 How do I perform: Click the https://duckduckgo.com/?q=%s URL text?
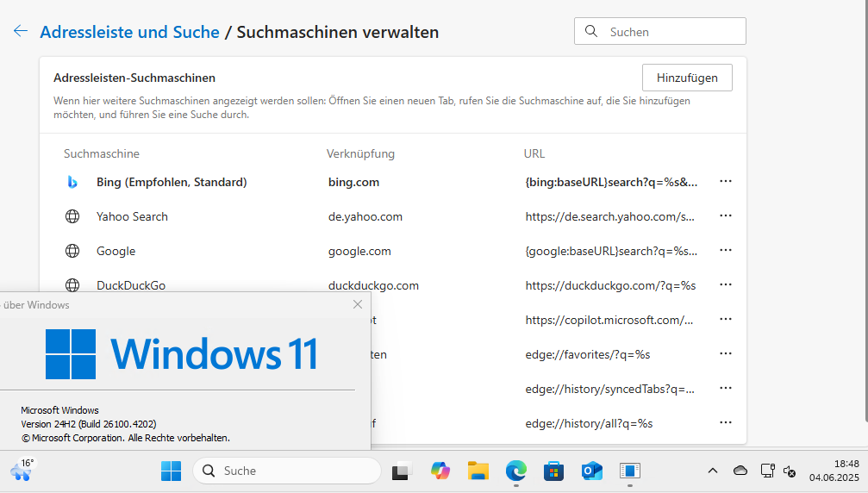tap(610, 285)
